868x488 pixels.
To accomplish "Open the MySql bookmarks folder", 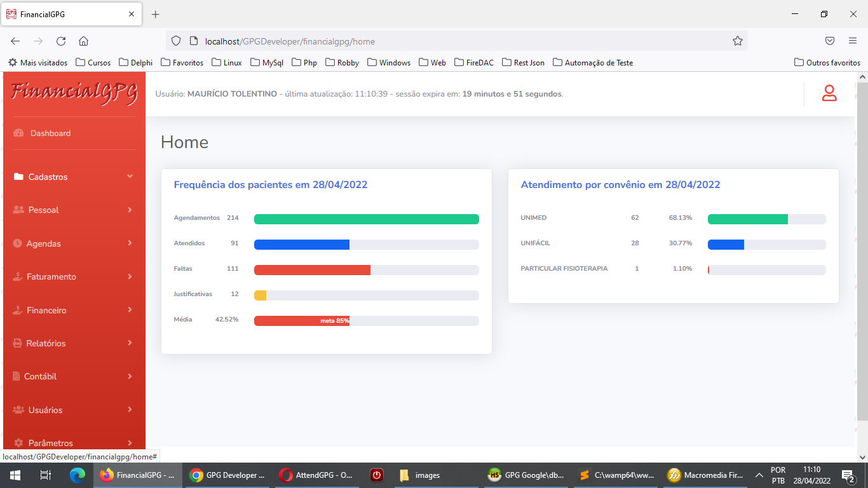I will tap(266, 63).
